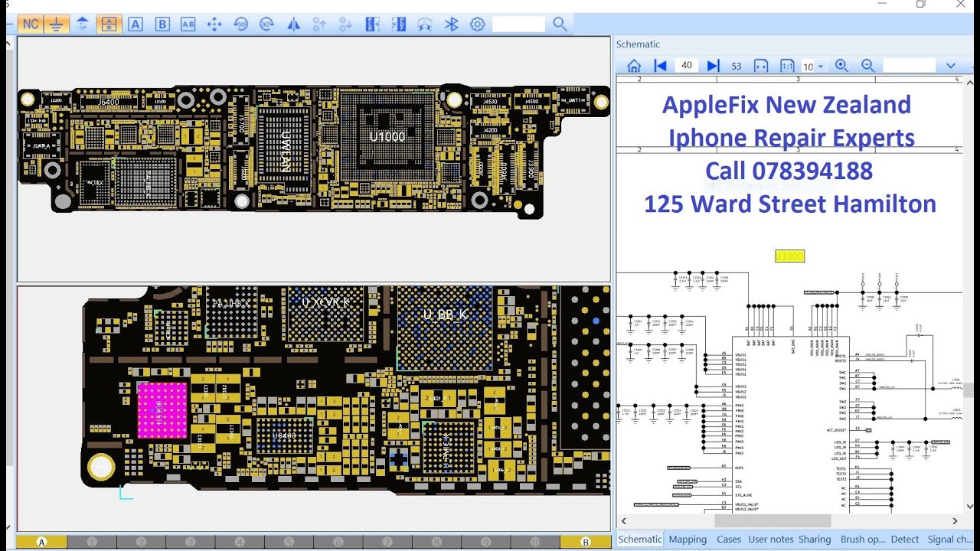Viewport: 980px width, 551px height.
Task: Zoom out on the schematic
Action: point(867,66)
